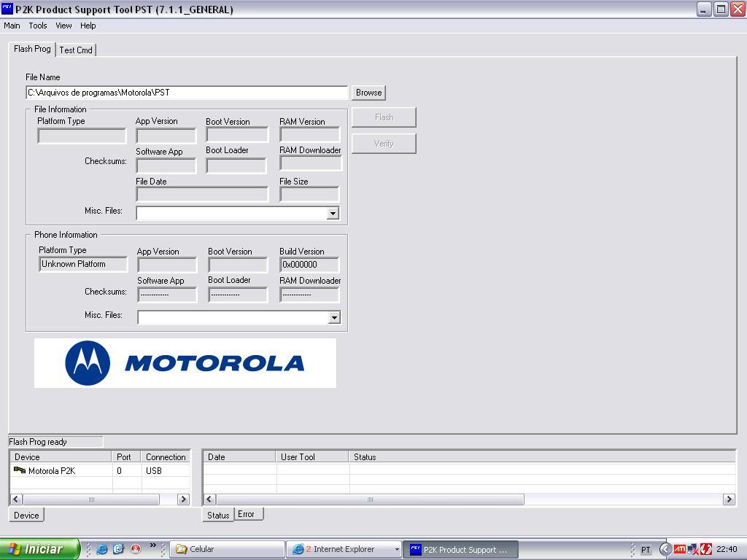The width and height of the screenshot is (747, 560).
Task: Click the Flash button
Action: 384,117
